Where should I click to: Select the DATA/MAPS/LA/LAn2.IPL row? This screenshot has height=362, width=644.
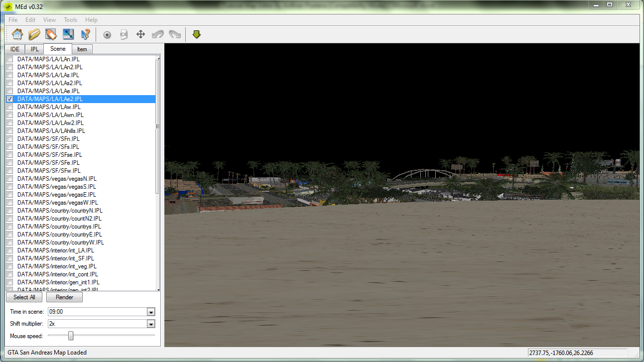(x=81, y=67)
